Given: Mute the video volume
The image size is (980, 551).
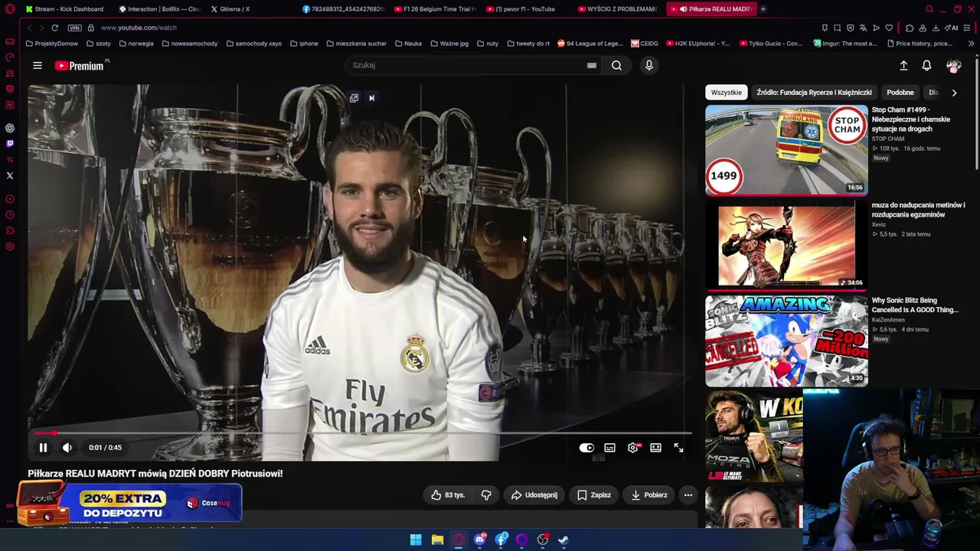Looking at the screenshot, I should (x=67, y=448).
